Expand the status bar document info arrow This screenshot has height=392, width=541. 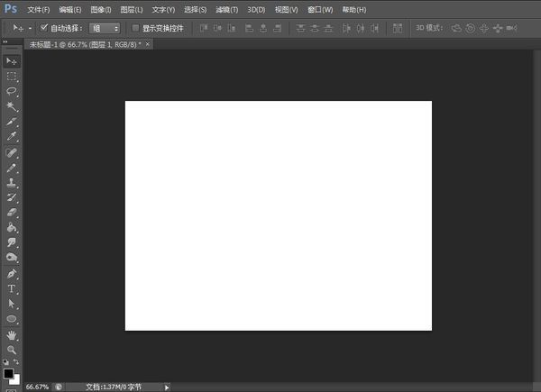click(x=167, y=387)
